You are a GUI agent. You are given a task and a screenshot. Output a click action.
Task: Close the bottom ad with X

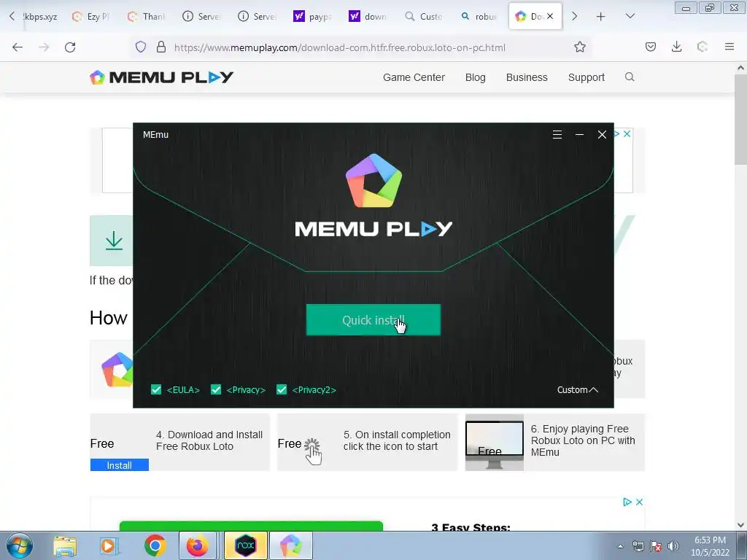tap(639, 502)
